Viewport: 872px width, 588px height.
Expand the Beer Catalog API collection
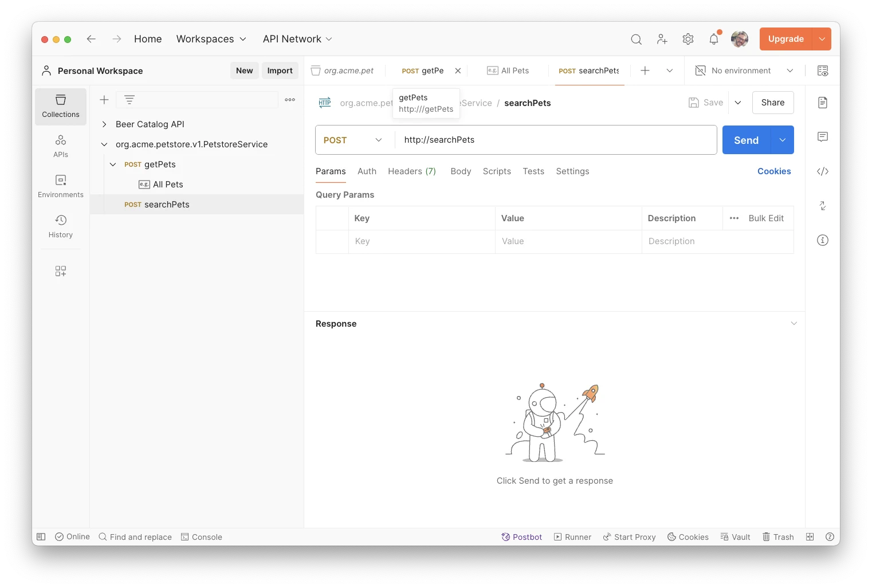[x=104, y=124]
